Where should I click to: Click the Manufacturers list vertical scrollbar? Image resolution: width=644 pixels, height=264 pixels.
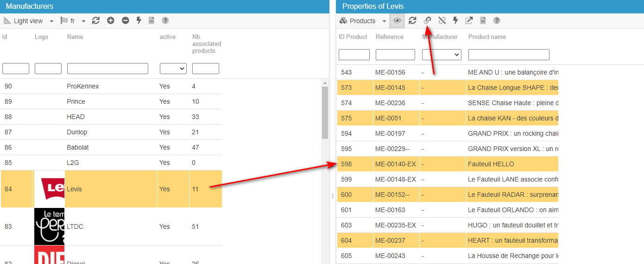tap(325, 111)
